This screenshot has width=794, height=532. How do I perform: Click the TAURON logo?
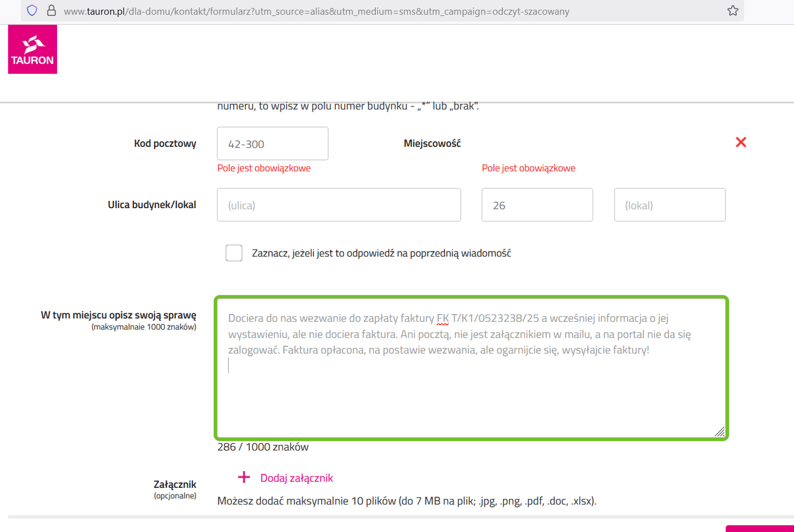pyautogui.click(x=32, y=49)
